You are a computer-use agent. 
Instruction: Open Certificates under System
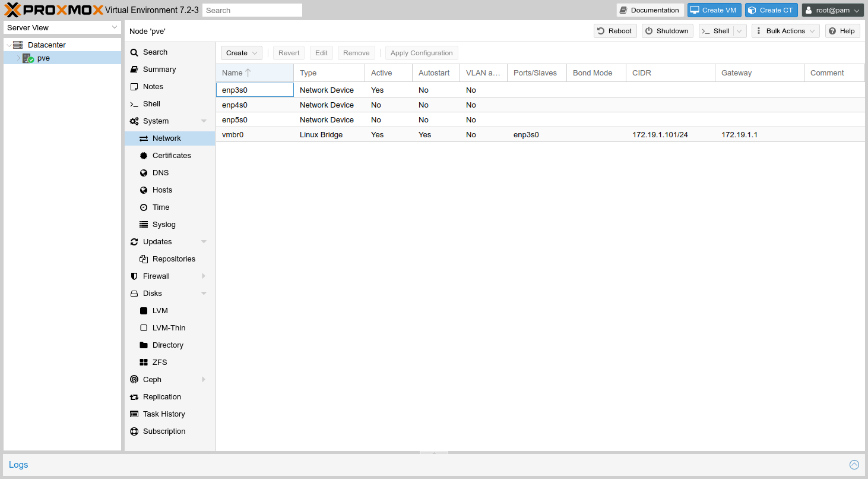pos(172,156)
